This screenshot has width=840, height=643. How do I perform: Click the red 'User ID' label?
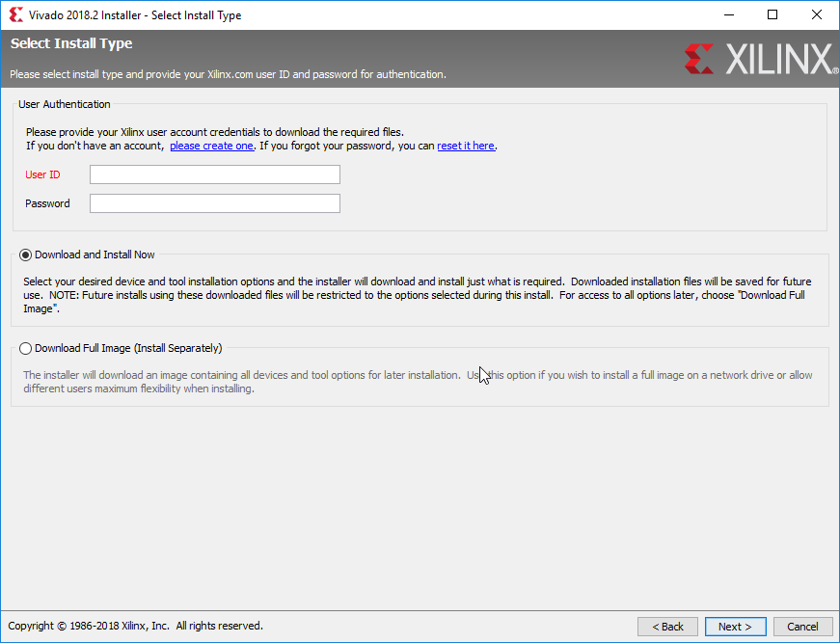coord(42,174)
